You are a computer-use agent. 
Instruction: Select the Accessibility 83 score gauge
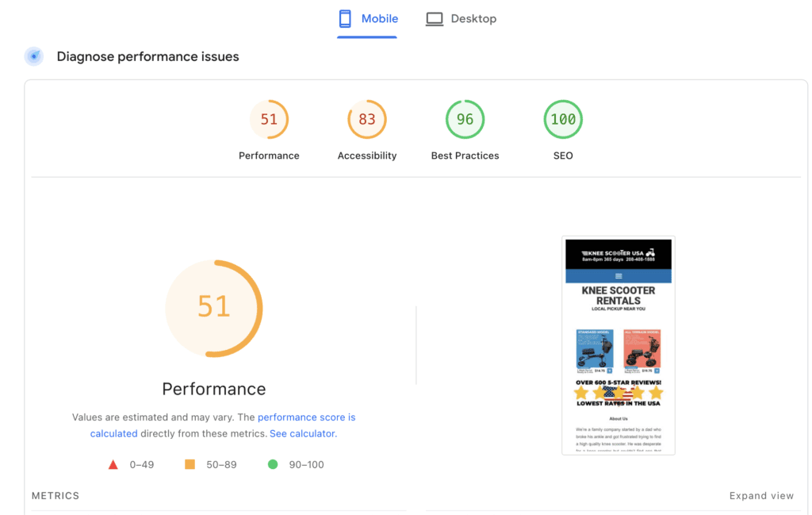tap(367, 120)
